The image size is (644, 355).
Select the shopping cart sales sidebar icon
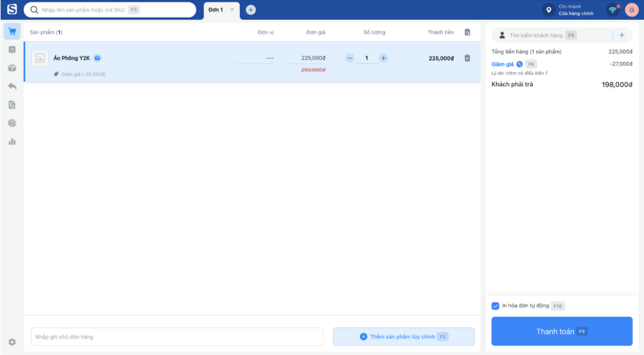(12, 32)
